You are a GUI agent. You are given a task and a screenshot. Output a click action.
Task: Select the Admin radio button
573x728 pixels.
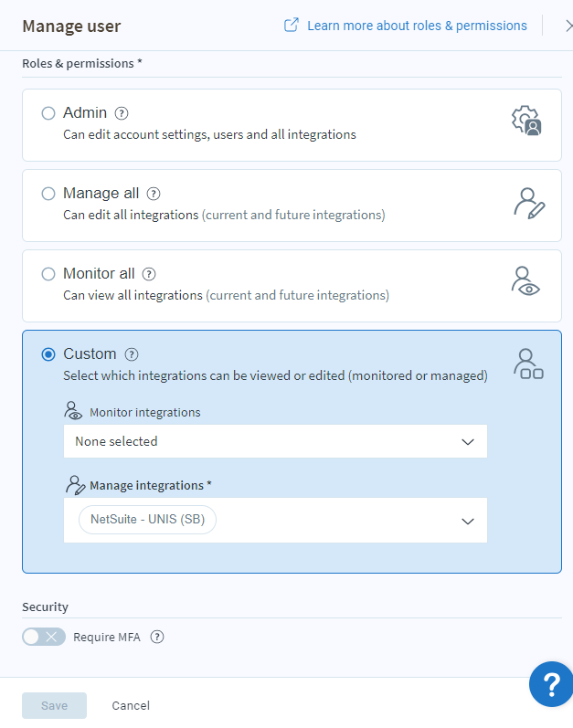(x=48, y=113)
